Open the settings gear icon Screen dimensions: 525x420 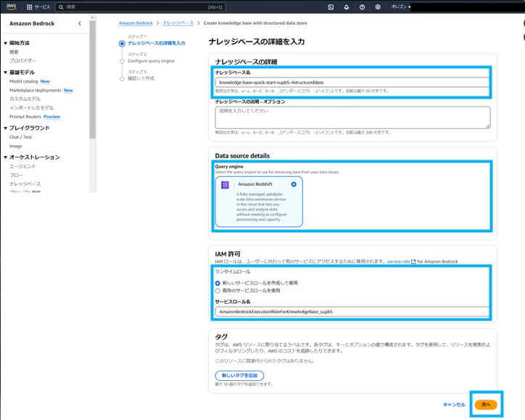378,7
